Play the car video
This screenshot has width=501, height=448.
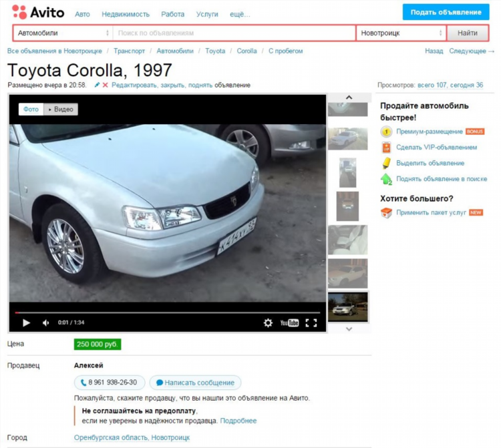pos(26,323)
